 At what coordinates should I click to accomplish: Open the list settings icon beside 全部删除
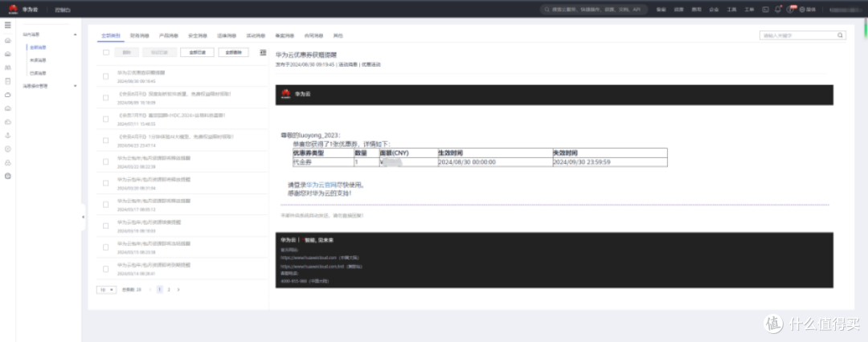click(262, 52)
